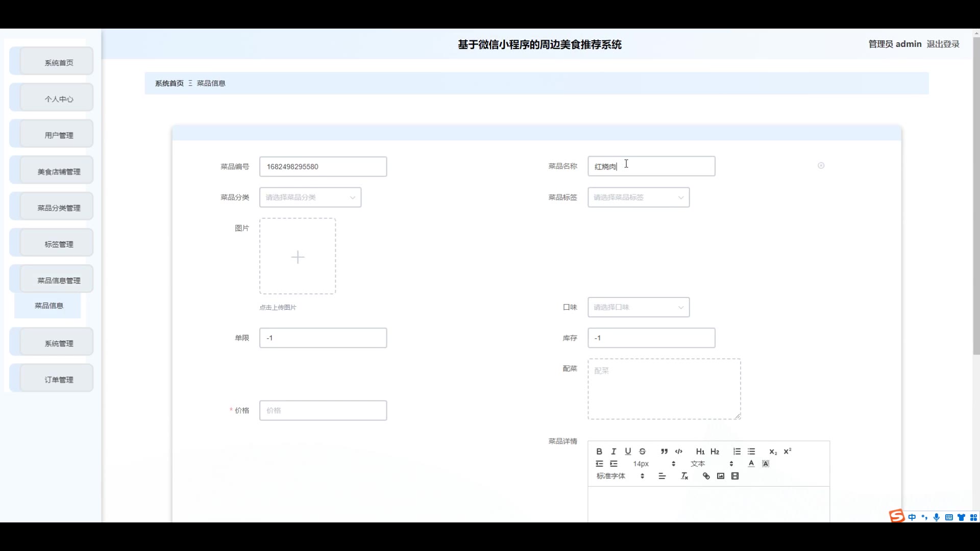Image resolution: width=980 pixels, height=551 pixels.
Task: Insert image in editor toolbar
Action: pyautogui.click(x=721, y=476)
